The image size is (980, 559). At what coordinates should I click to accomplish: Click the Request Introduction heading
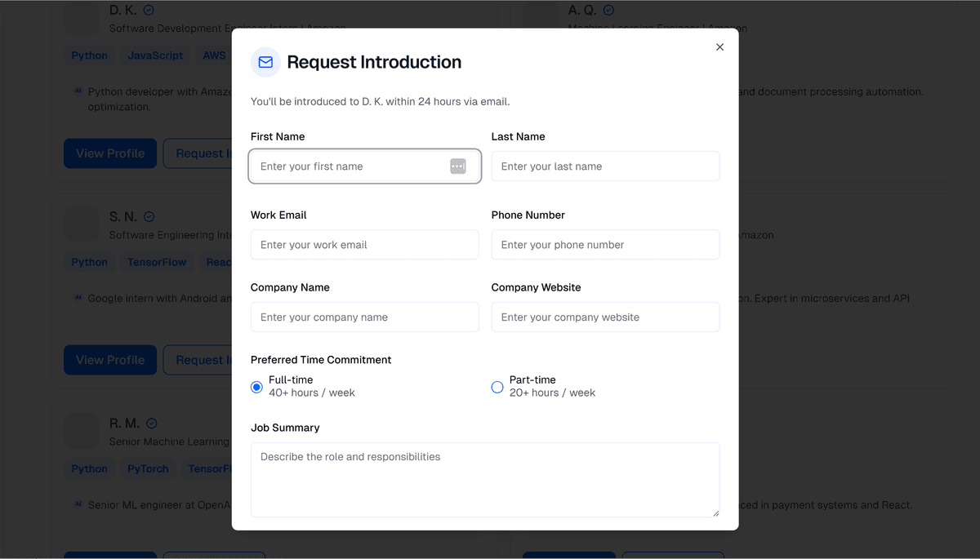(x=374, y=62)
